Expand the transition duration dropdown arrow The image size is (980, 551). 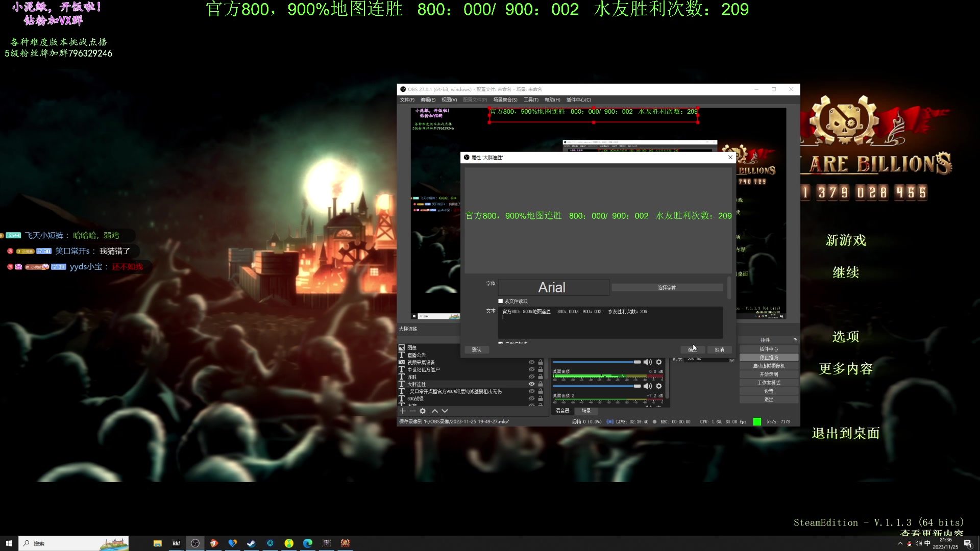(x=731, y=360)
